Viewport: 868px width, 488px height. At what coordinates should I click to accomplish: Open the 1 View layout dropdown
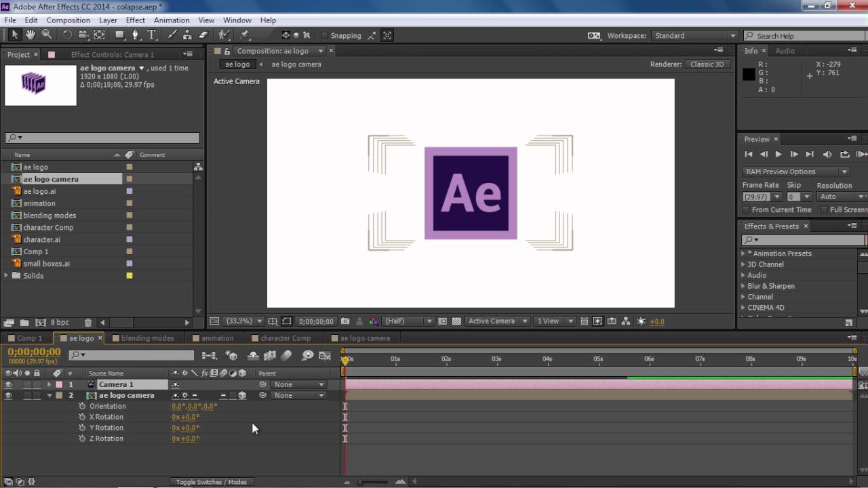coord(554,321)
